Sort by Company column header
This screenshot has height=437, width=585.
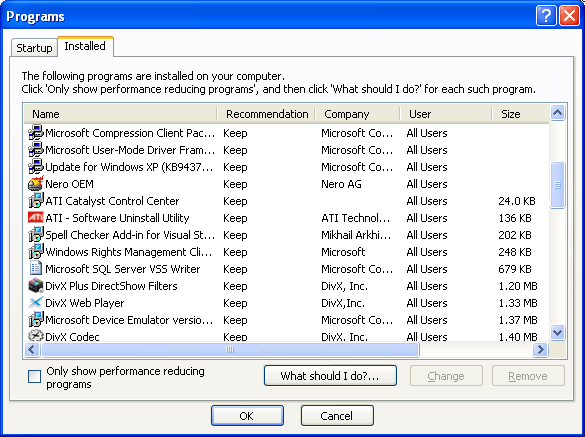(x=357, y=114)
